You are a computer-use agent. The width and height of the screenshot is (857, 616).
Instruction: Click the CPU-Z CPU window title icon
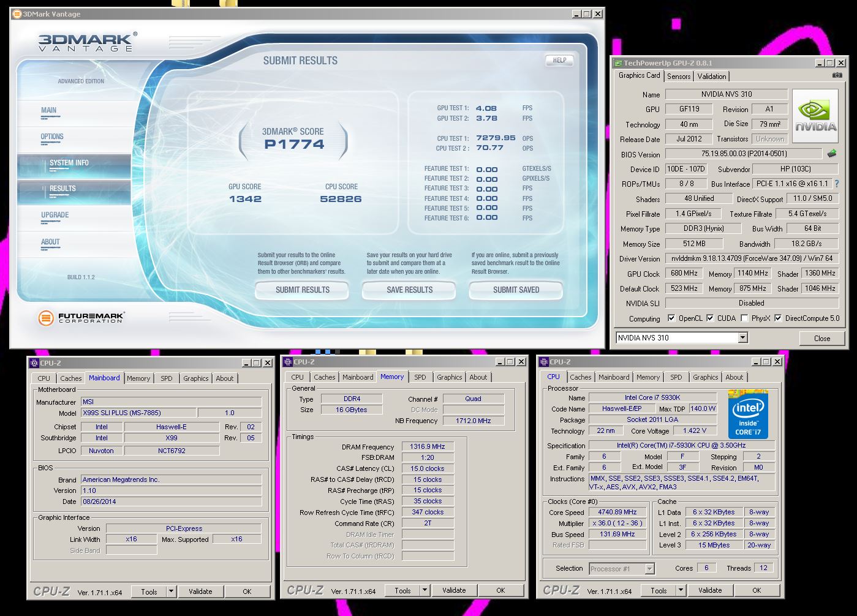click(544, 362)
